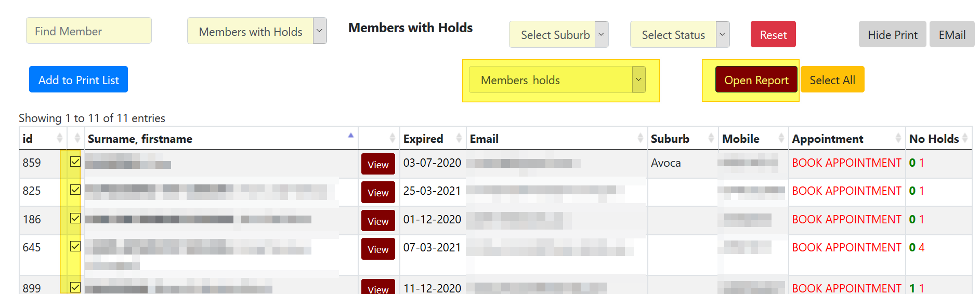
Task: Open the Members with Holds dropdown
Action: tap(257, 31)
